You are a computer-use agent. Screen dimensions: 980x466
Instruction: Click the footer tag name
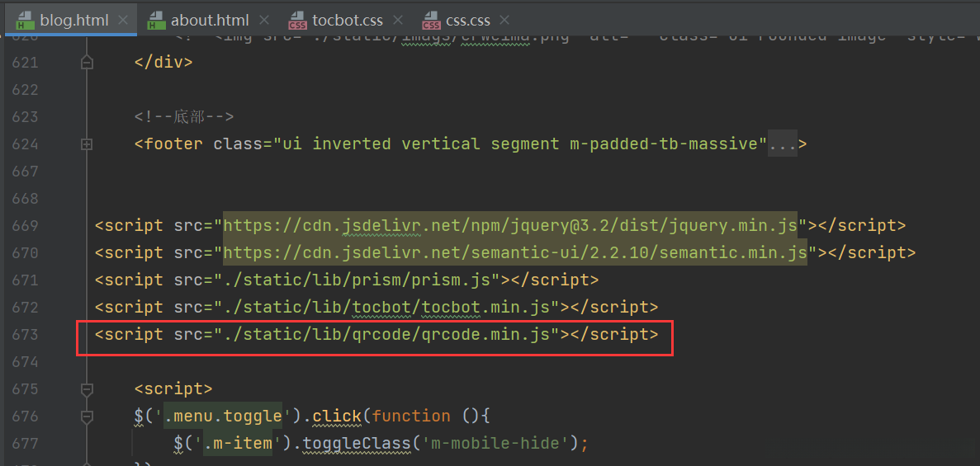click(x=173, y=144)
